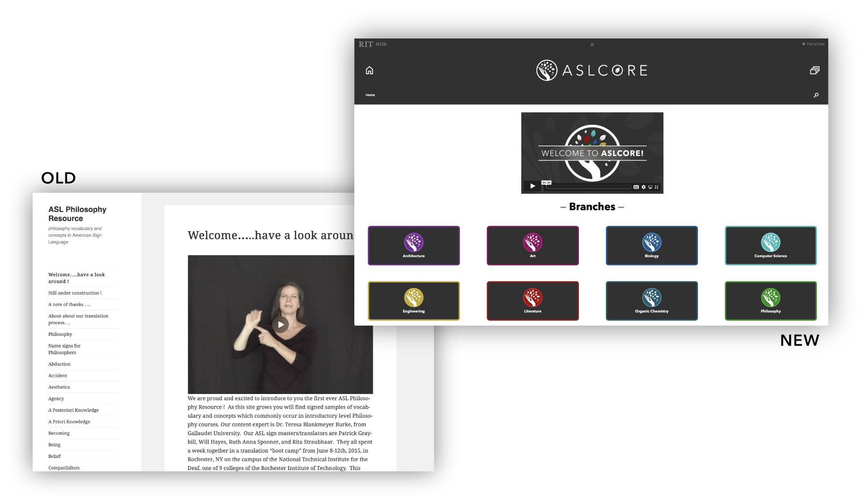The image size is (867, 504).
Task: Click the Welcome to ASLCORE video thumbnail
Action: (x=592, y=153)
